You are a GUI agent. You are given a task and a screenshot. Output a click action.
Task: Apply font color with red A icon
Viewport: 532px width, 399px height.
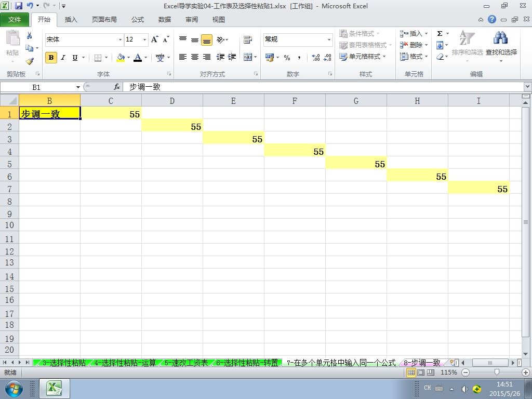137,57
